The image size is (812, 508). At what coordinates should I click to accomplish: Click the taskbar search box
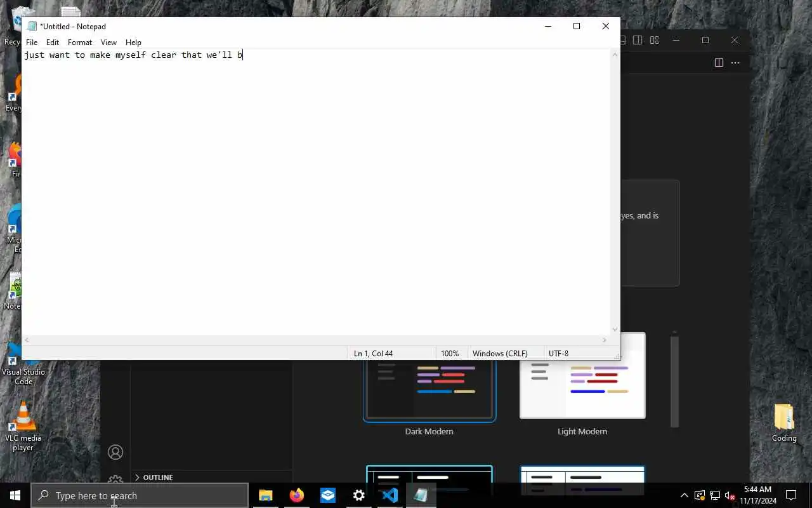click(140, 495)
